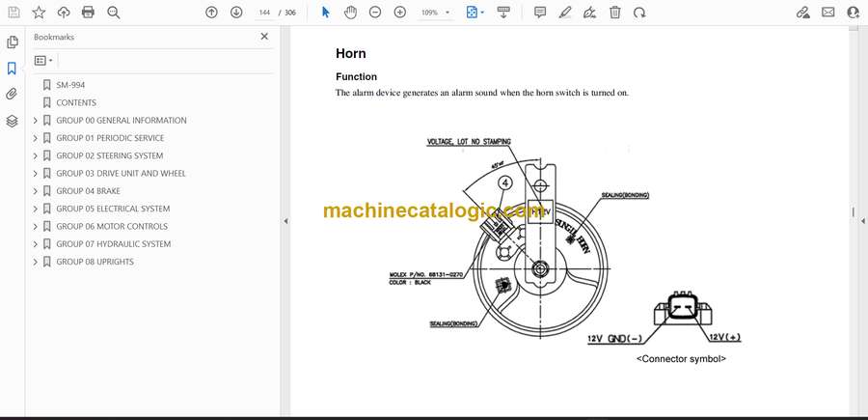Open the CONTENTS bookmark
The width and height of the screenshot is (868, 420).
pos(76,102)
